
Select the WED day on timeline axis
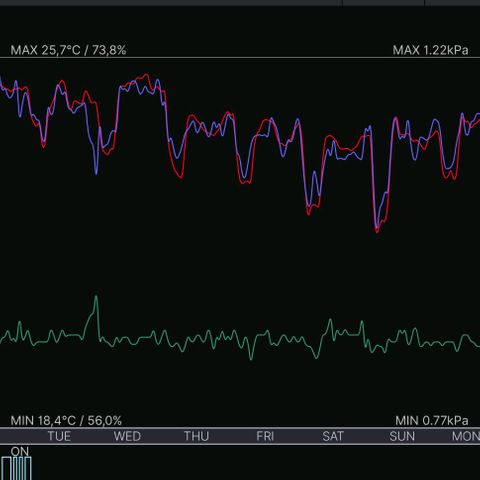(127, 436)
